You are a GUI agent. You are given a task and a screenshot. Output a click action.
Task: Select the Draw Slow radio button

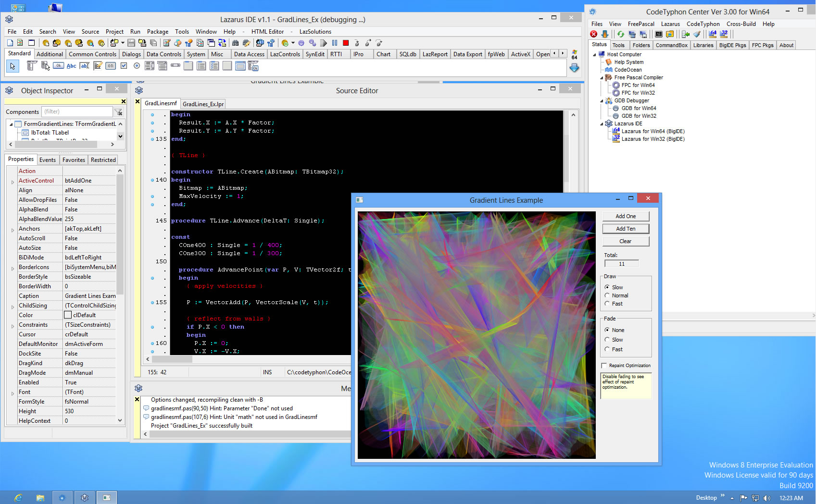(607, 287)
